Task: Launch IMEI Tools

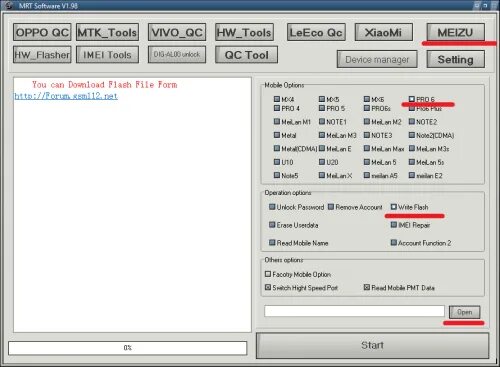Action: 107,55
